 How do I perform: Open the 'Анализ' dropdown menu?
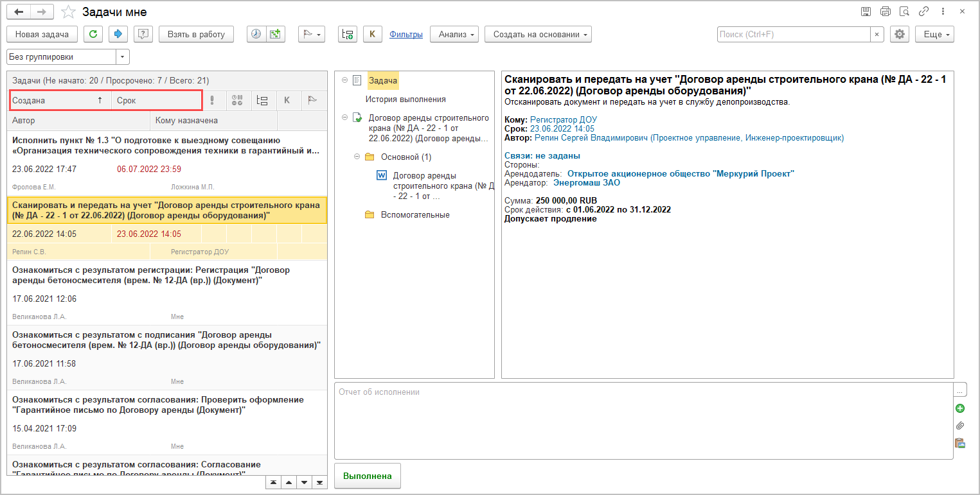point(454,34)
